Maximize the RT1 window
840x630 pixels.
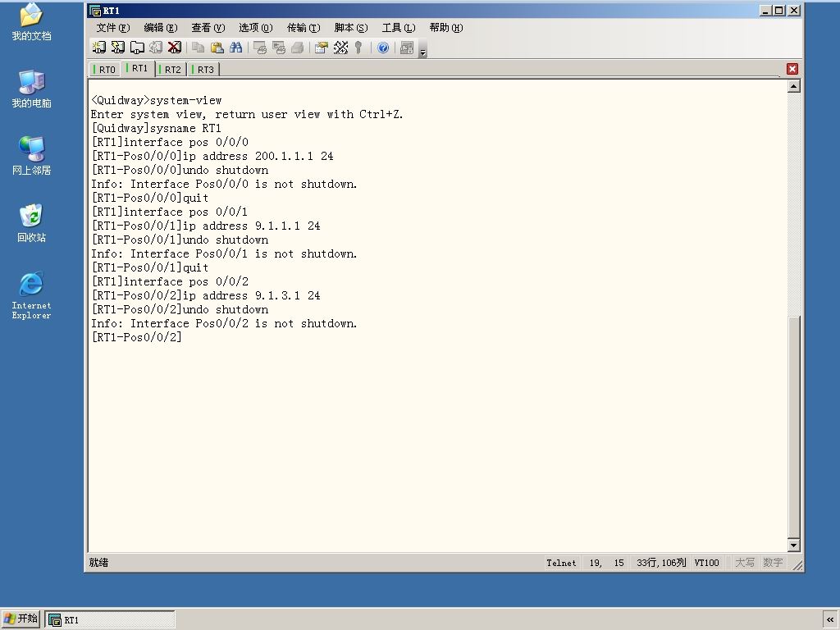click(x=779, y=10)
